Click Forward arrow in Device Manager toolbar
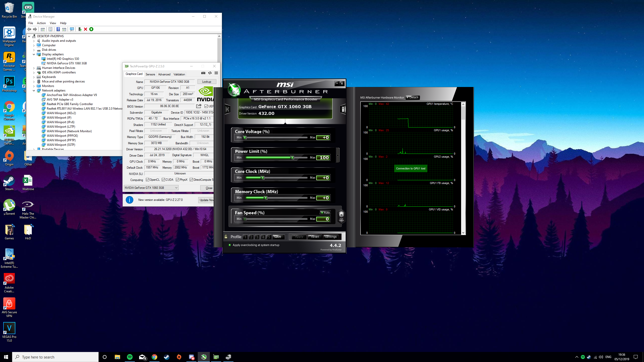Image resolution: width=644 pixels, height=362 pixels. point(35,29)
